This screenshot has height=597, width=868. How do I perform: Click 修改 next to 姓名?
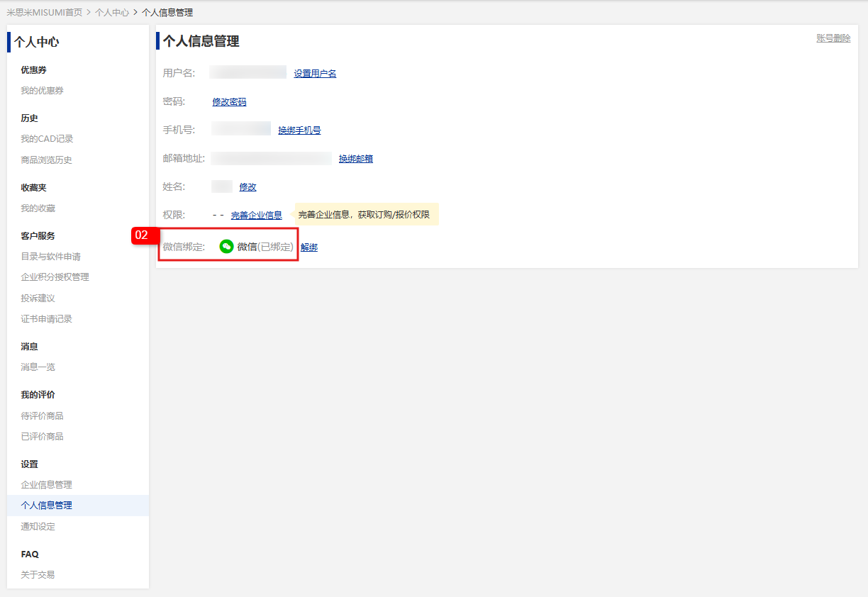click(x=247, y=187)
